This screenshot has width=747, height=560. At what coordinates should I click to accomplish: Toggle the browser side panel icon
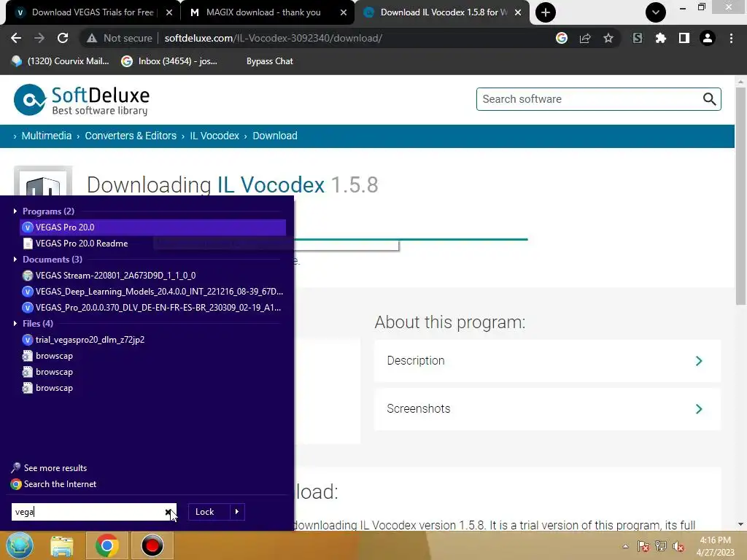(x=684, y=38)
